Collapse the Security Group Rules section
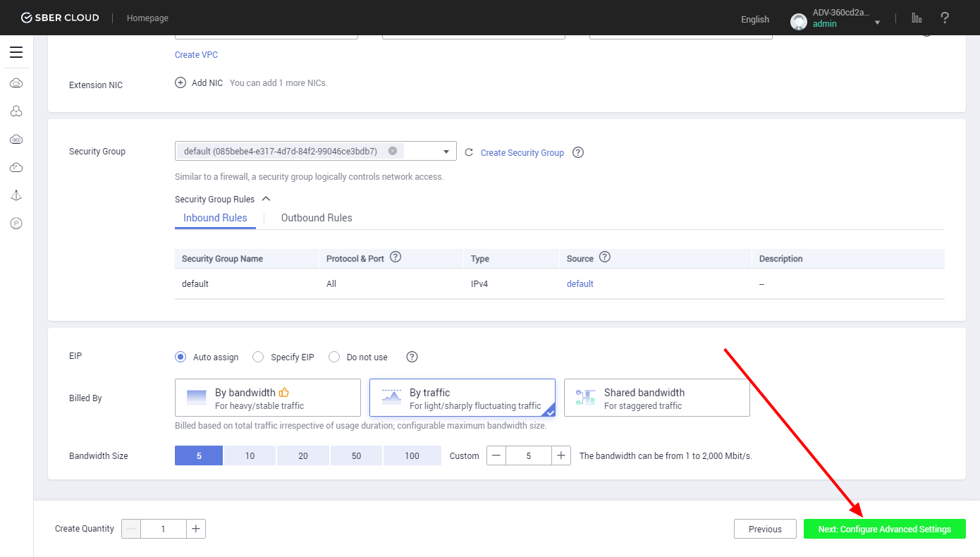This screenshot has width=980, height=557. click(x=266, y=200)
